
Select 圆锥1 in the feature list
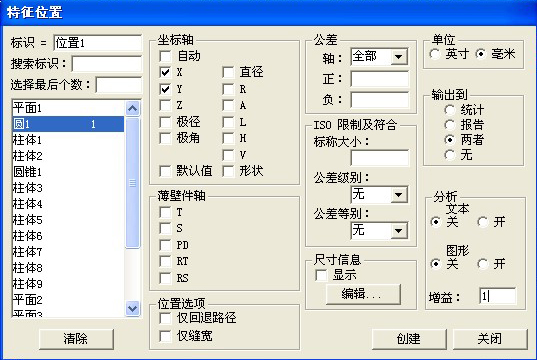coord(68,172)
